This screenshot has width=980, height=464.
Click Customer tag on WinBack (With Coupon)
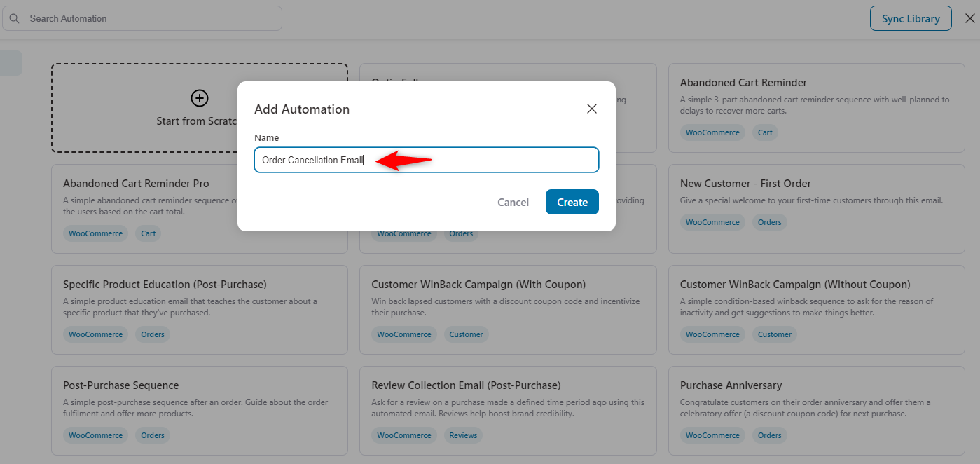[x=466, y=334]
